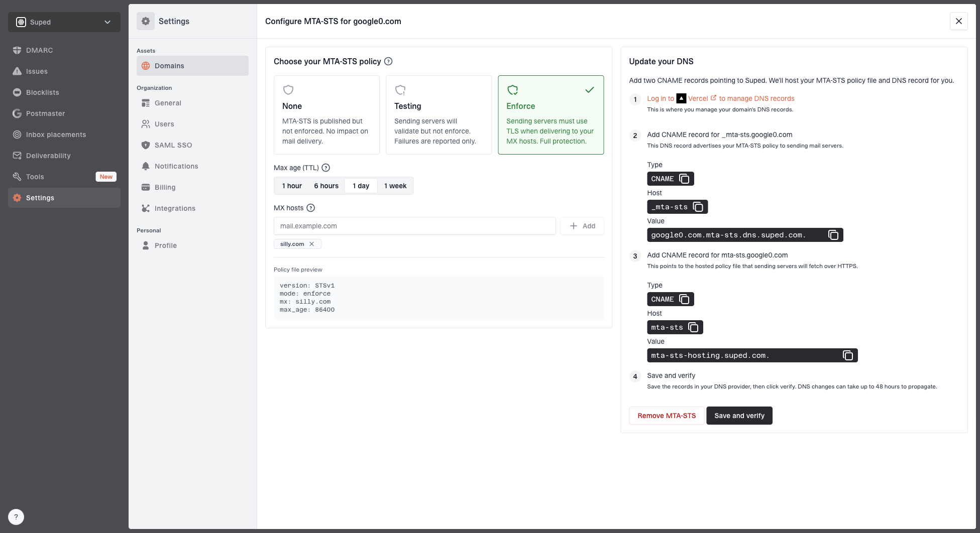Open Blocklists page
The image size is (980, 533).
pos(64,92)
